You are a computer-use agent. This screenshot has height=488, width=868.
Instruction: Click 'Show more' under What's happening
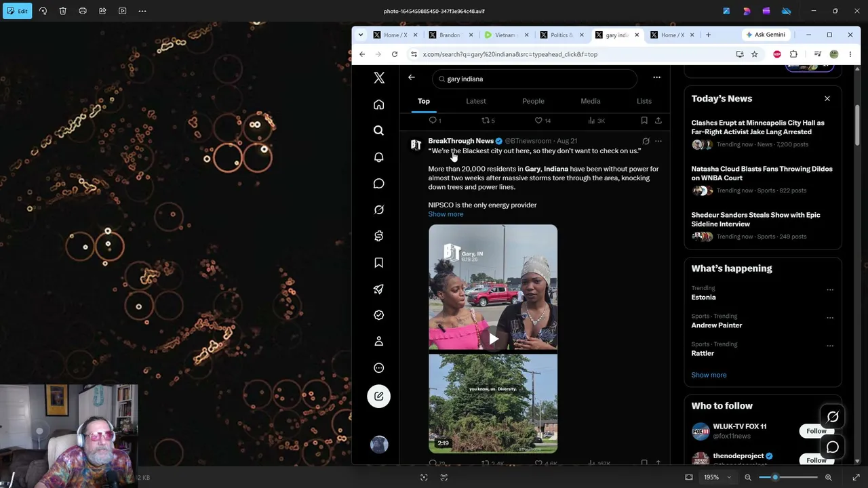coord(709,375)
